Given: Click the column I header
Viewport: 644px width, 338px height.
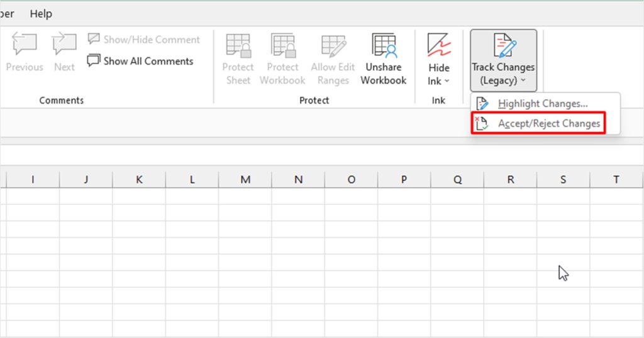Looking at the screenshot, I should tap(33, 179).
